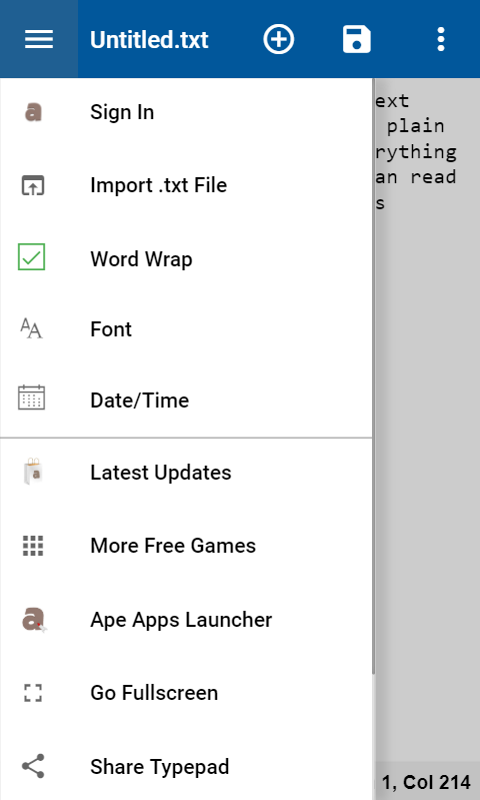
Task: Click the Ape Apps Launcher icon
Action: pos(34,620)
